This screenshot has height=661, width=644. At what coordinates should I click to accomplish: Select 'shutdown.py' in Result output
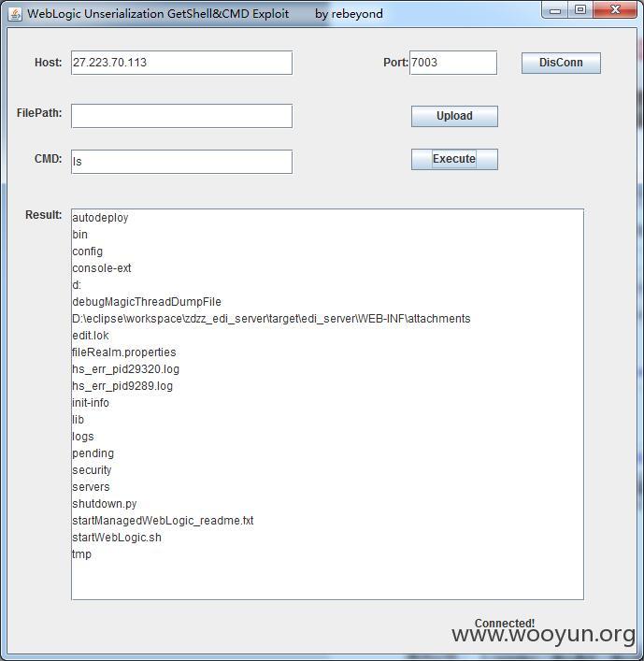pyautogui.click(x=104, y=504)
